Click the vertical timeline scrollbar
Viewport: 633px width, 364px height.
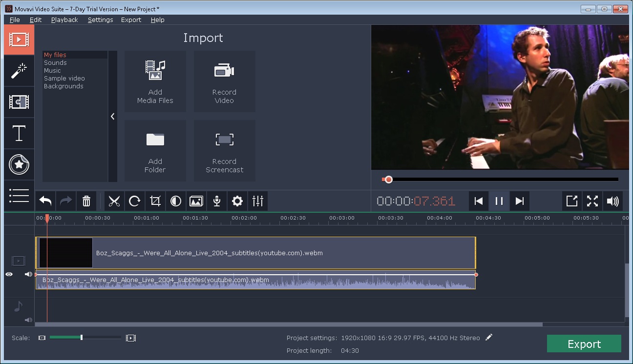tap(627, 290)
